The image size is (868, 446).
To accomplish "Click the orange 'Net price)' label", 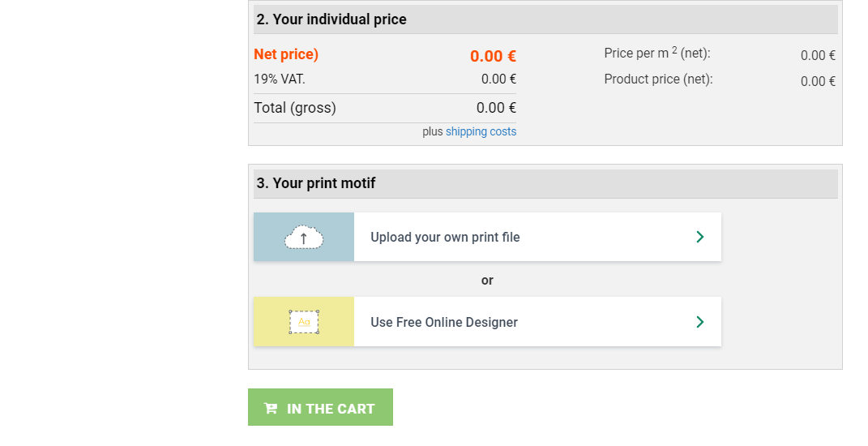I will coord(286,54).
